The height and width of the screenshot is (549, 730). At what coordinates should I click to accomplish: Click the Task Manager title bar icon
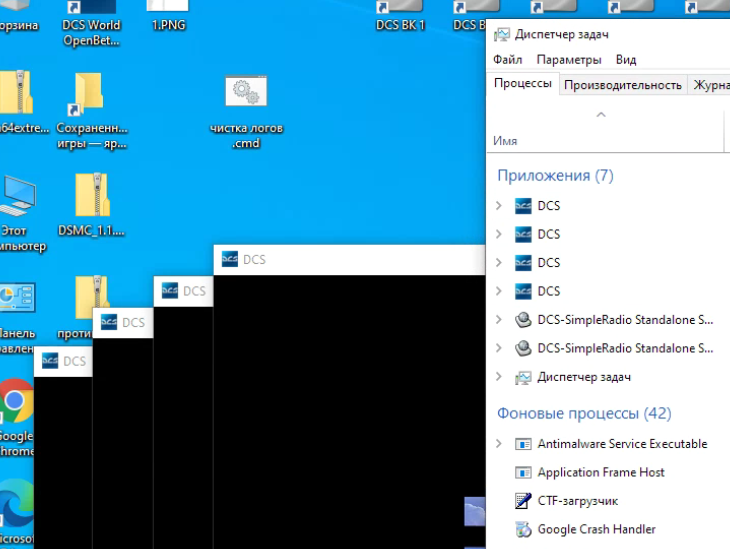[501, 34]
